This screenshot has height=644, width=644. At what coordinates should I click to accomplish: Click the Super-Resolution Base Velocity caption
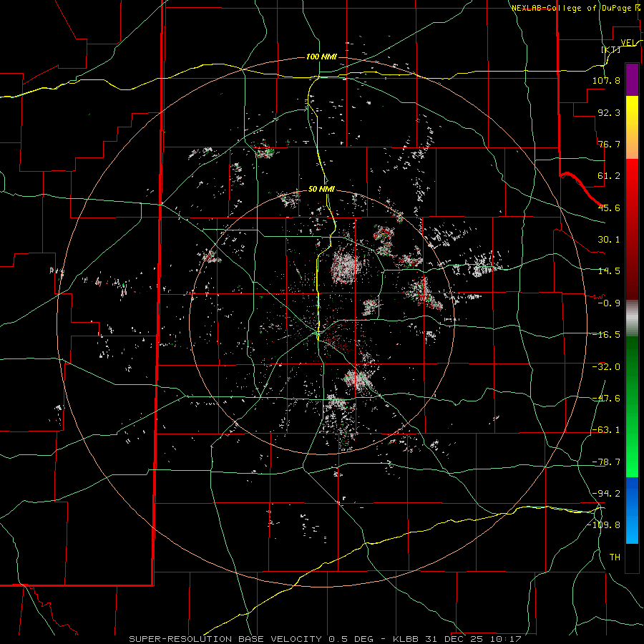click(325, 639)
